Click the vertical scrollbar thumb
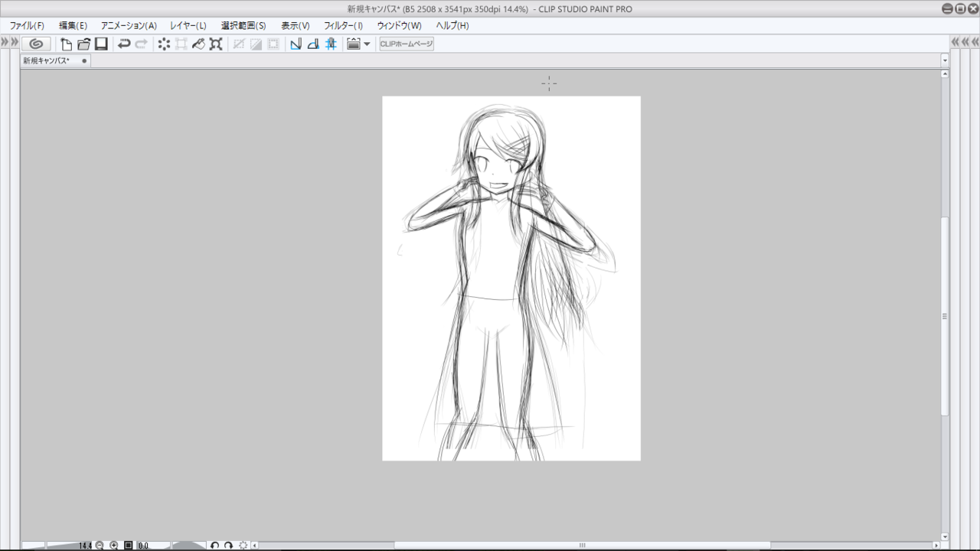 [945, 316]
